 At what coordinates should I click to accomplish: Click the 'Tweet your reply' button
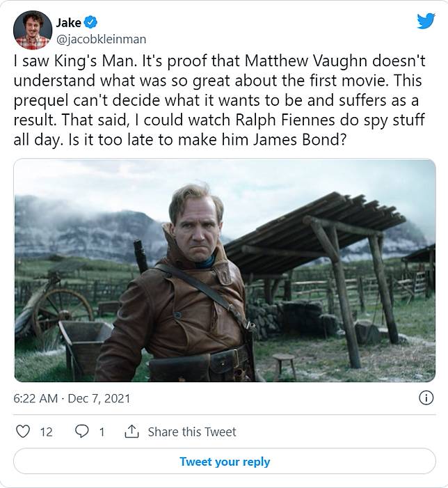(x=224, y=462)
